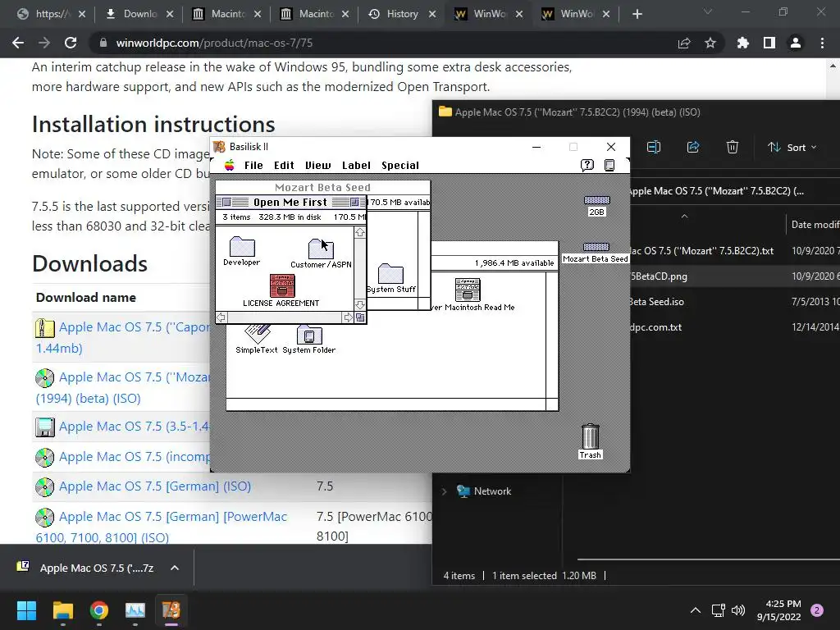Click the Balloon Help question mark icon
Viewport: 840px width, 630px height.
point(587,165)
